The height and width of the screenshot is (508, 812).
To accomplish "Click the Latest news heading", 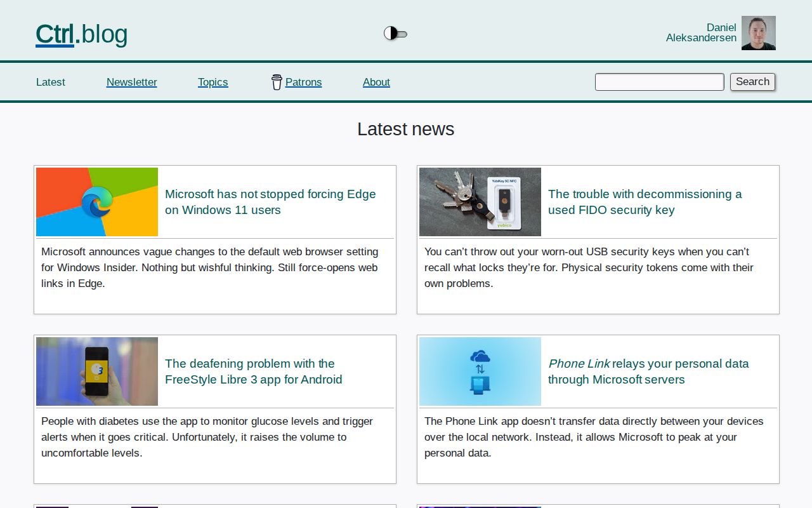I will pyautogui.click(x=405, y=130).
